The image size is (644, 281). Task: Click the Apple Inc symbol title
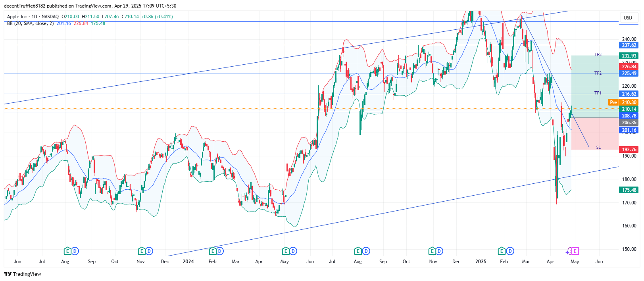tap(17, 17)
